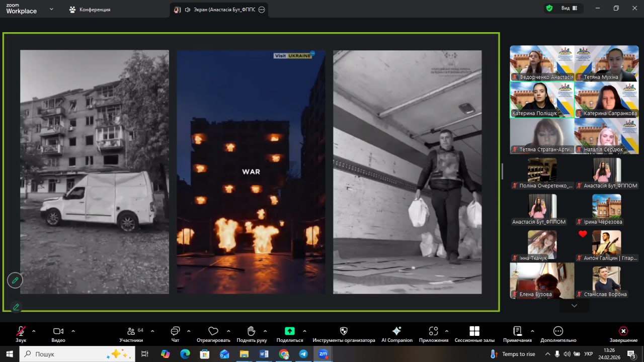Open the Zoom Workplace dropdown chevron
The image size is (644, 362).
point(51,9)
